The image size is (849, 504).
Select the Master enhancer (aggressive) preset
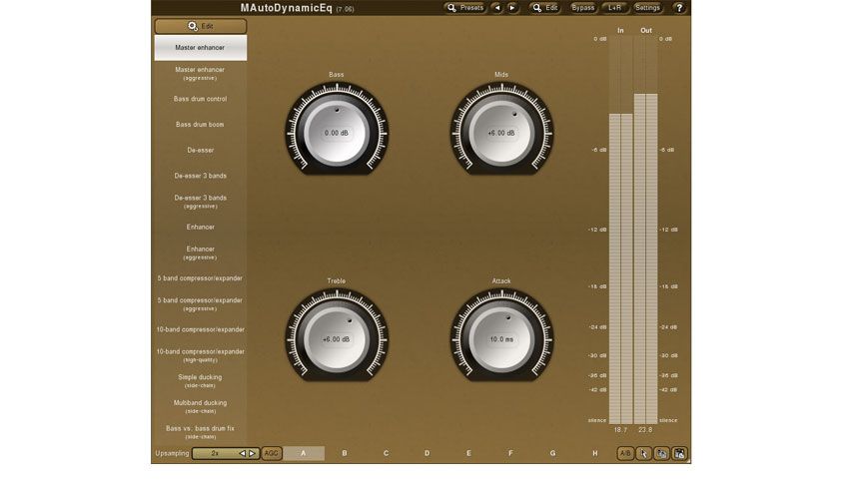pos(201,74)
